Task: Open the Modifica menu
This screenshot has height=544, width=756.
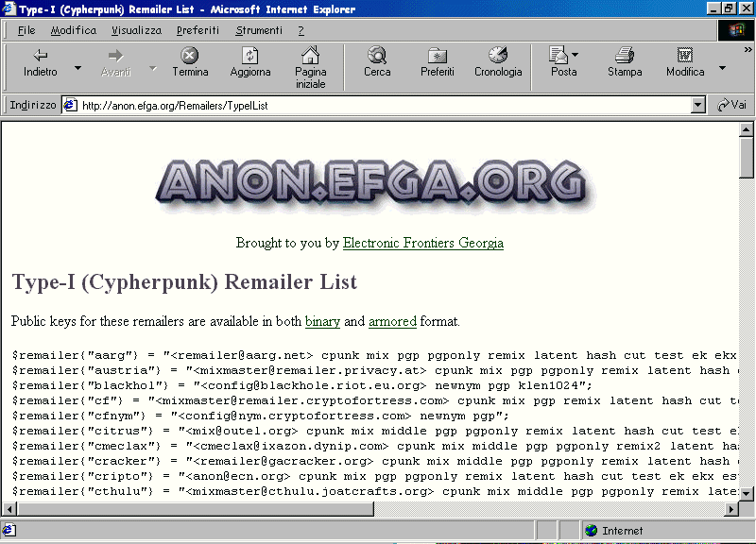Action: click(x=74, y=30)
